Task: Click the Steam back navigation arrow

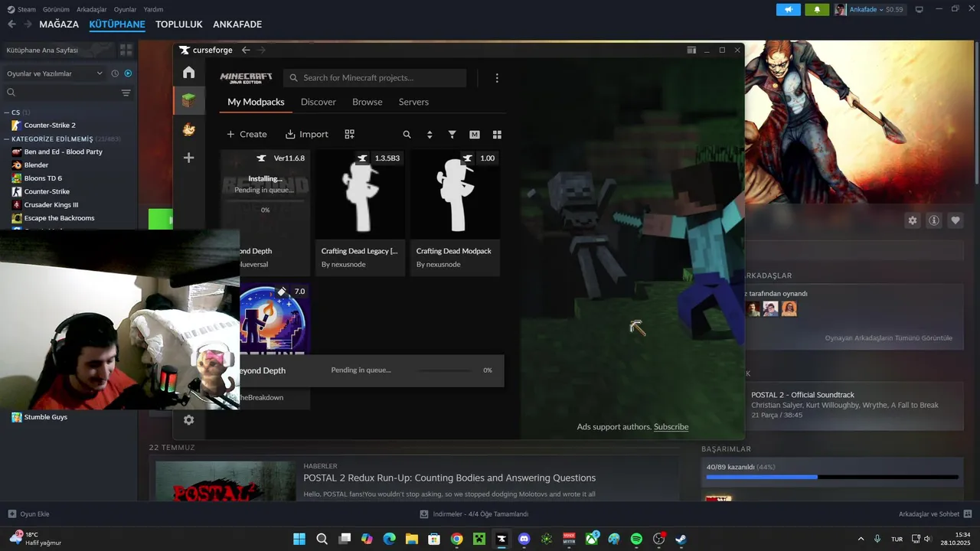Action: point(11,24)
